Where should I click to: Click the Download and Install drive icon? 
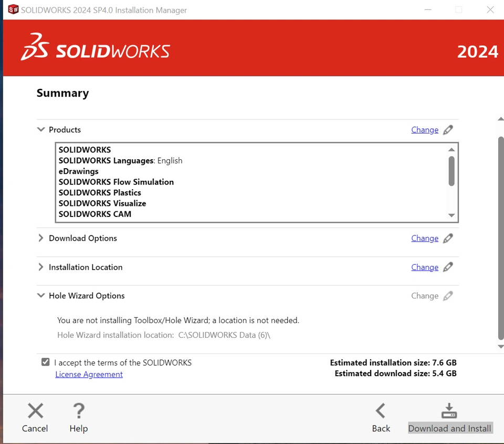449,411
